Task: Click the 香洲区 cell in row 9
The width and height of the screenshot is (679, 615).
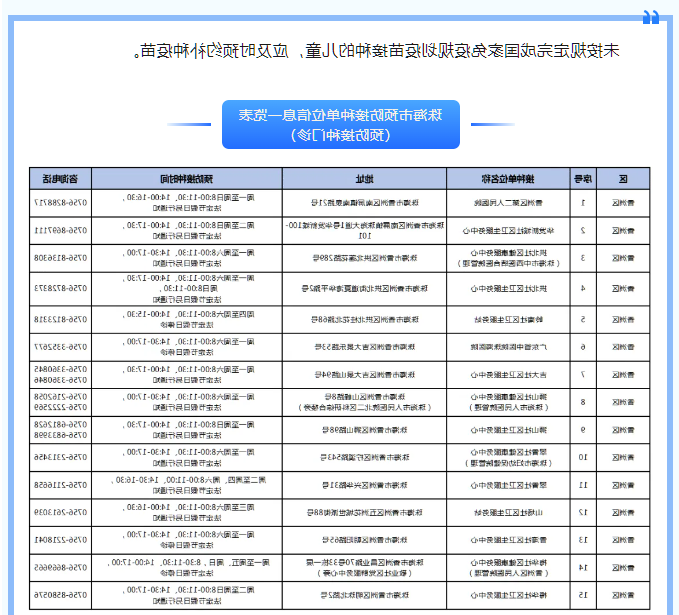Action: pyautogui.click(x=623, y=430)
